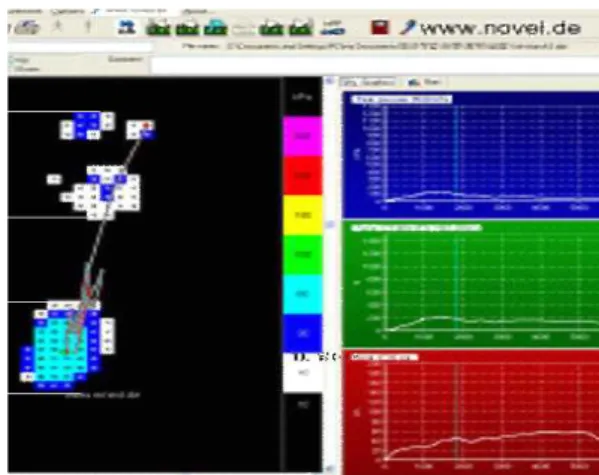Click the blue icon before the green icons

tap(127, 28)
